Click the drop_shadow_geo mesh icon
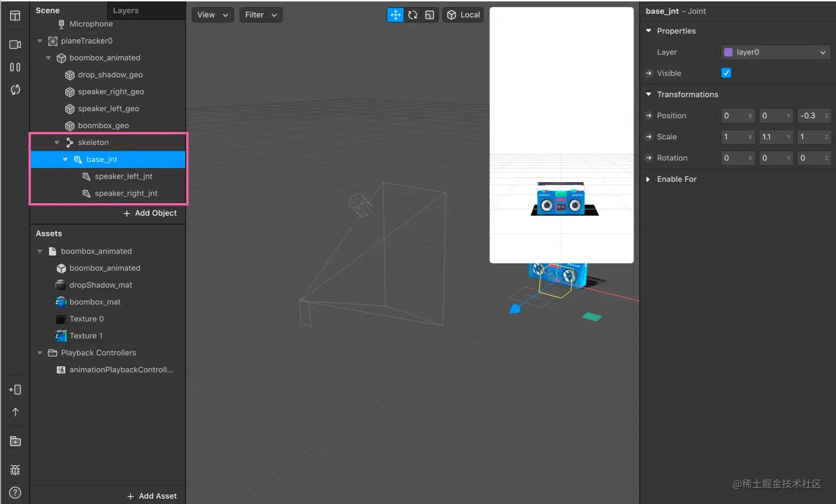 pyautogui.click(x=70, y=75)
